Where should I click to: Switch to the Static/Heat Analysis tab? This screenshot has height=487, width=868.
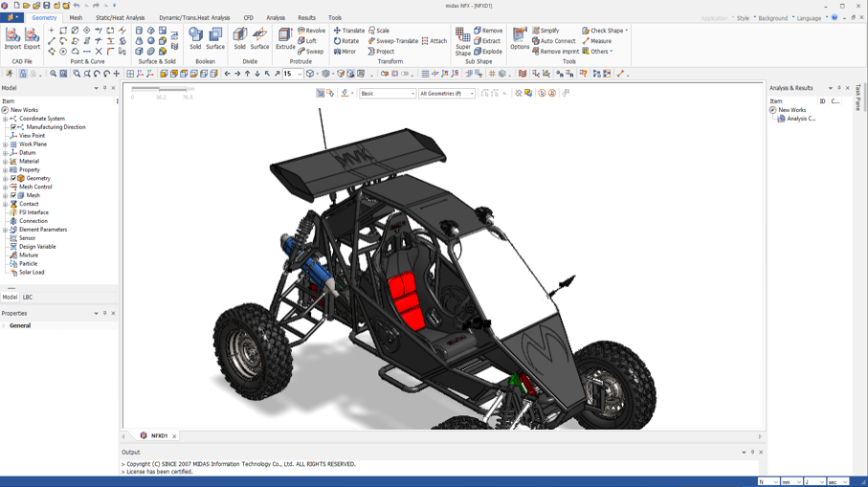click(x=121, y=18)
